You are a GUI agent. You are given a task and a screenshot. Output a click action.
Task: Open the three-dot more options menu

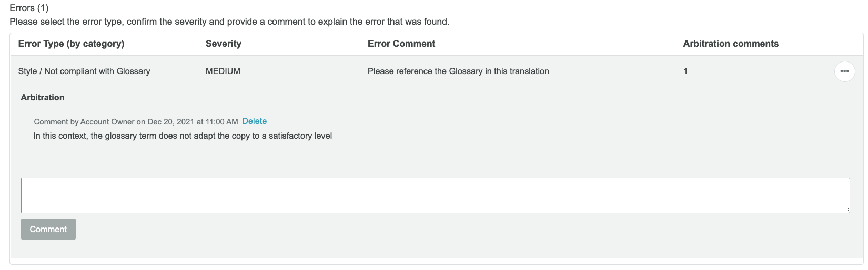pos(844,71)
